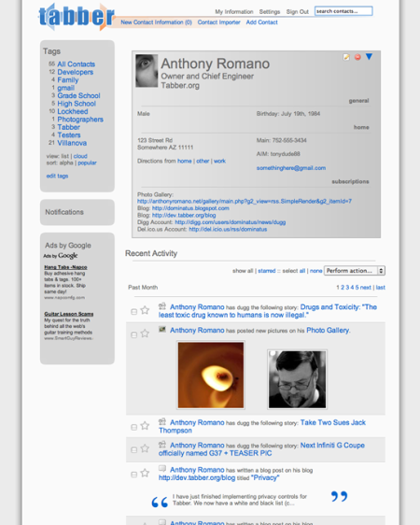Open the Villanova tag contacts
Screen dimensions: 420x525
(x=72, y=143)
